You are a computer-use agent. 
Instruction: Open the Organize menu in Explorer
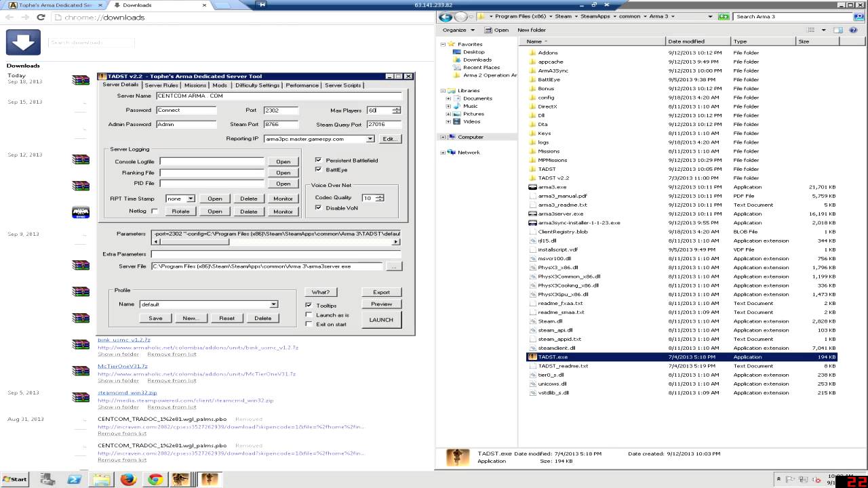pos(458,30)
